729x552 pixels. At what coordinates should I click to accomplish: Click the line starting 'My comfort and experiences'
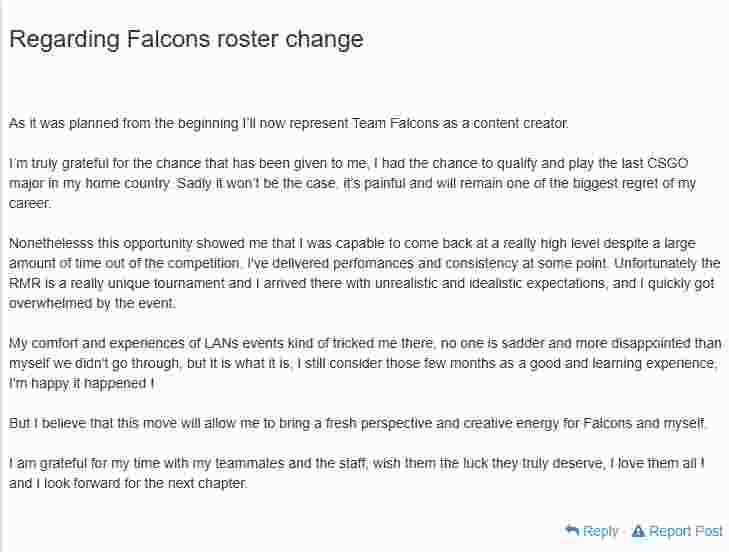click(365, 343)
